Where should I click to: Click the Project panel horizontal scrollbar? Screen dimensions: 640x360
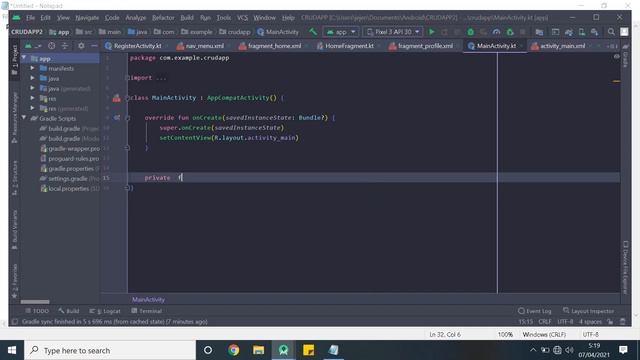(x=35, y=302)
